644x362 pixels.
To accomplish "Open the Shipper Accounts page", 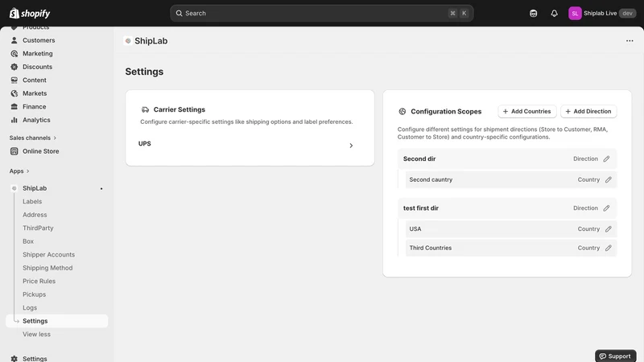I will tap(48, 254).
